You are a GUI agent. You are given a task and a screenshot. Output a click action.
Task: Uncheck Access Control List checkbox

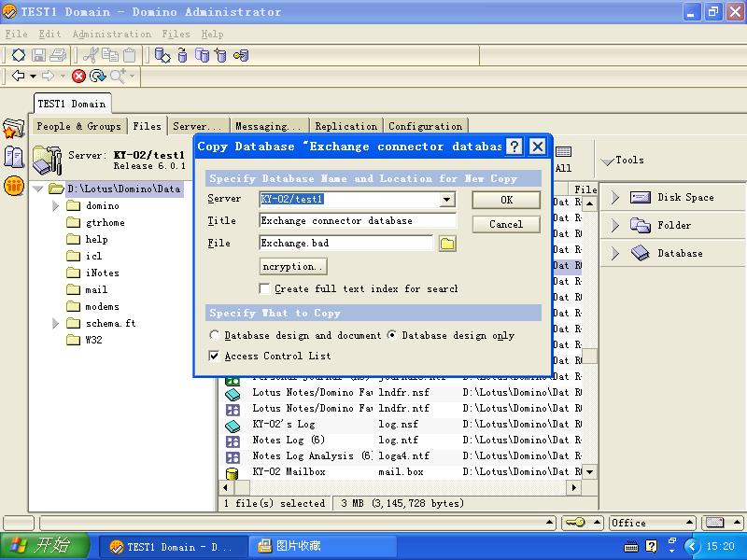point(215,356)
